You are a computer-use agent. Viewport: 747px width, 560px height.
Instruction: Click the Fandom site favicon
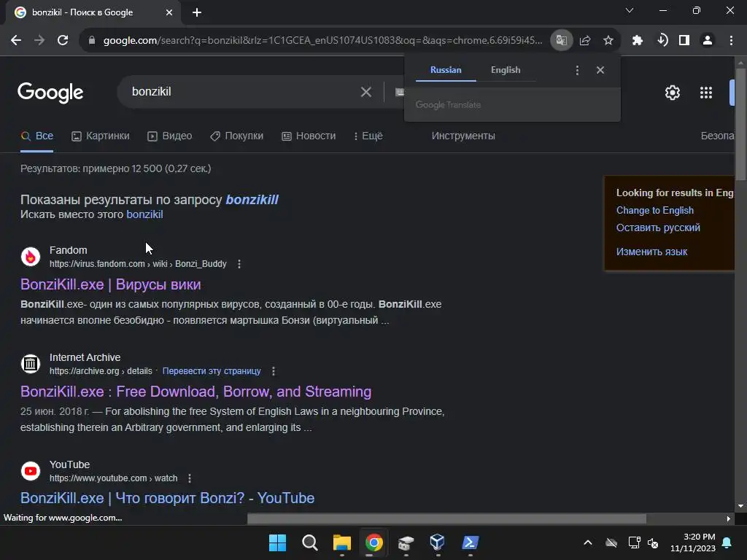[31, 257]
